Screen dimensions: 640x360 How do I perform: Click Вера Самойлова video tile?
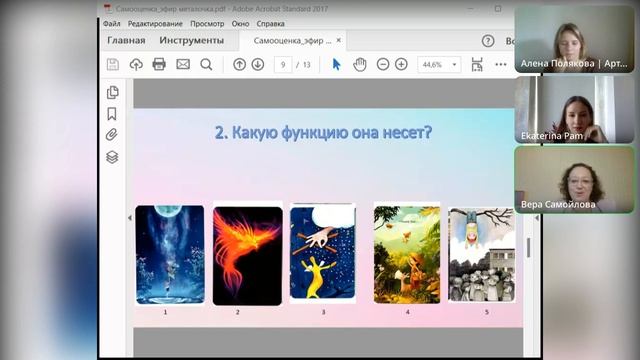574,180
